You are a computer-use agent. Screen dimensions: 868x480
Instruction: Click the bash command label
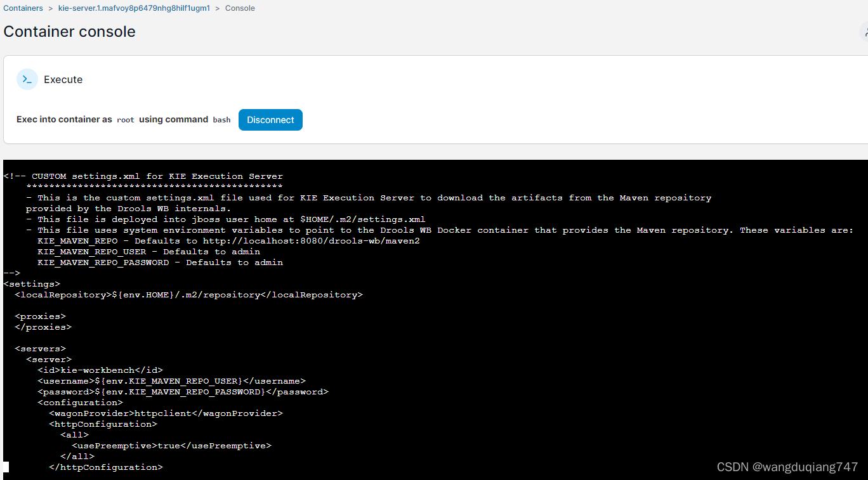tap(221, 120)
